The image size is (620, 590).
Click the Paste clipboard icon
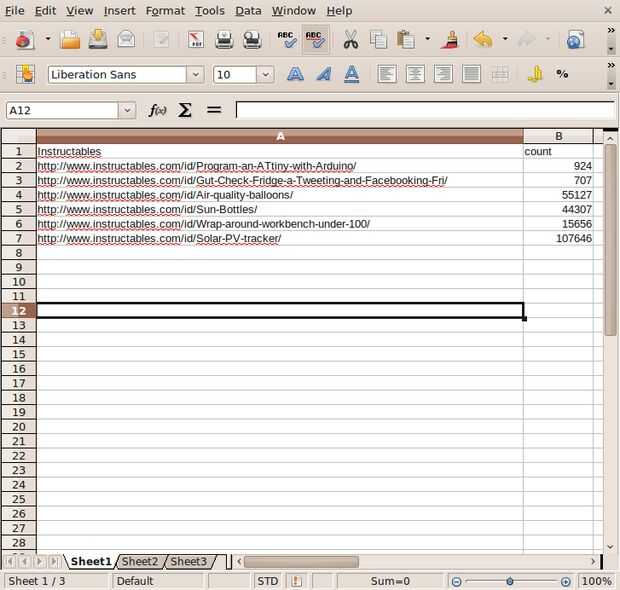(x=406, y=40)
